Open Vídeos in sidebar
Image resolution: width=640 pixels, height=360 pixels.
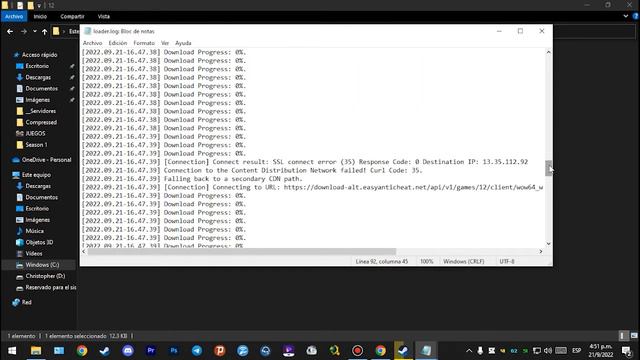tap(34, 253)
